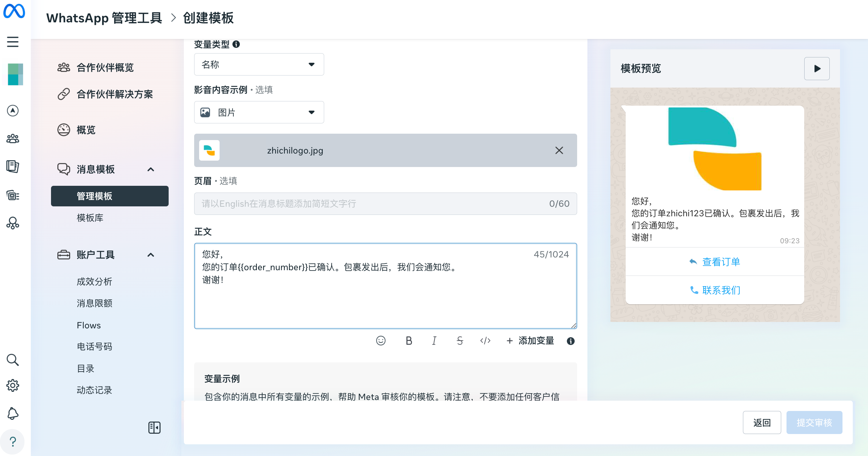The height and width of the screenshot is (456, 868).
Task: Collapse the 账户工具 section
Action: 151,255
